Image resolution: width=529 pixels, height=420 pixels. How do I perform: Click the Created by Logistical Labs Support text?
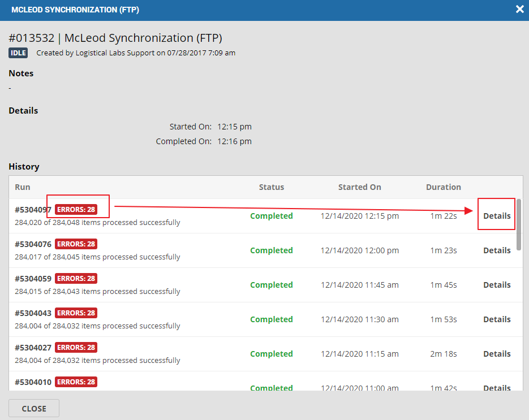click(136, 53)
